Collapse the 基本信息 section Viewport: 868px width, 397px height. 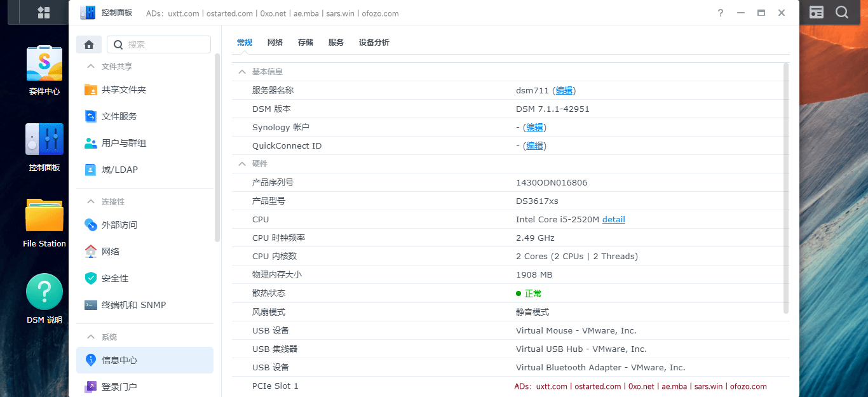coord(241,72)
